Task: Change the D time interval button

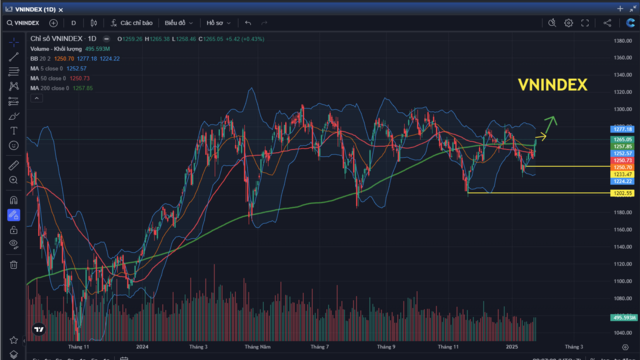Action: point(73,23)
